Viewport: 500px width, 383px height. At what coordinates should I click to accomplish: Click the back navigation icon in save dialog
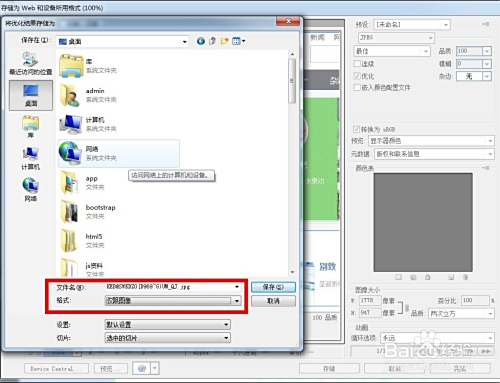point(201,41)
